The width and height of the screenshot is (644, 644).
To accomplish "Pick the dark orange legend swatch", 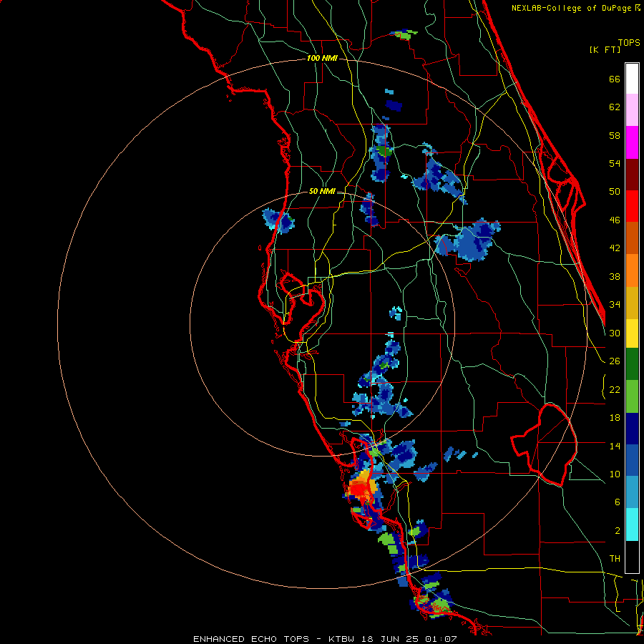I will (x=632, y=238).
